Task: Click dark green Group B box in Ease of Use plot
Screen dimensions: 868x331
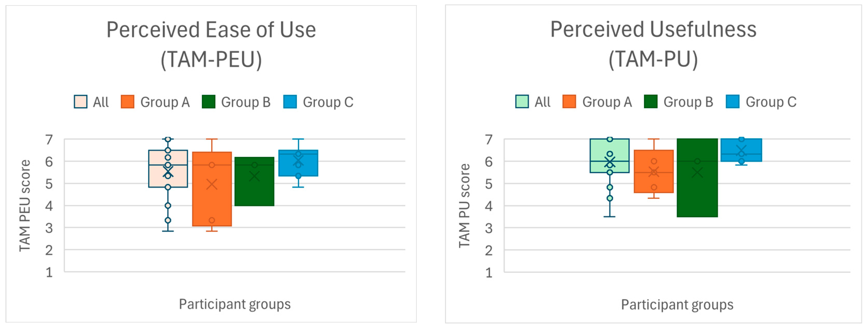Action: (x=254, y=192)
